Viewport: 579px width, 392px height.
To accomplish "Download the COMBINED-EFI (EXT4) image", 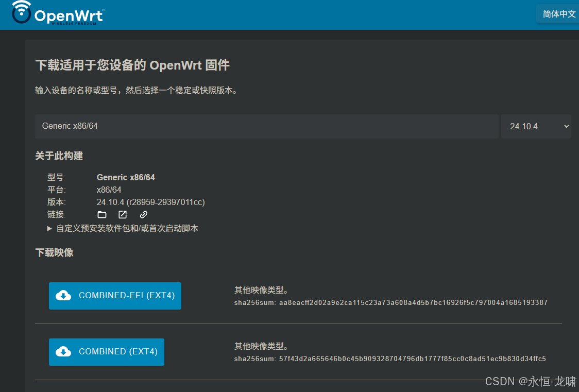I will click(x=115, y=296).
